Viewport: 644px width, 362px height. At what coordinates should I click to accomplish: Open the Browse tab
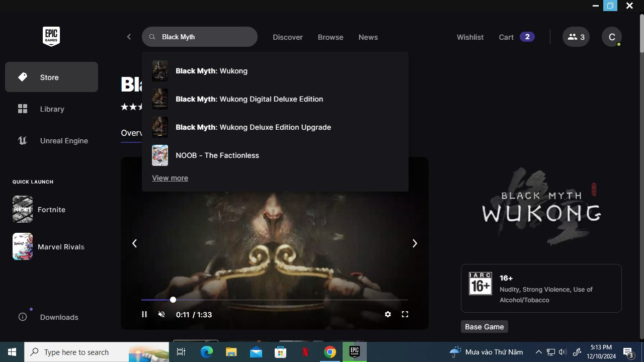point(330,37)
